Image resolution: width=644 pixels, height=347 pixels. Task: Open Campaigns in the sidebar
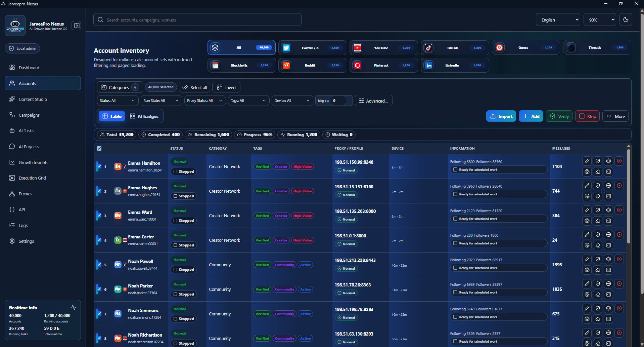[43, 115]
